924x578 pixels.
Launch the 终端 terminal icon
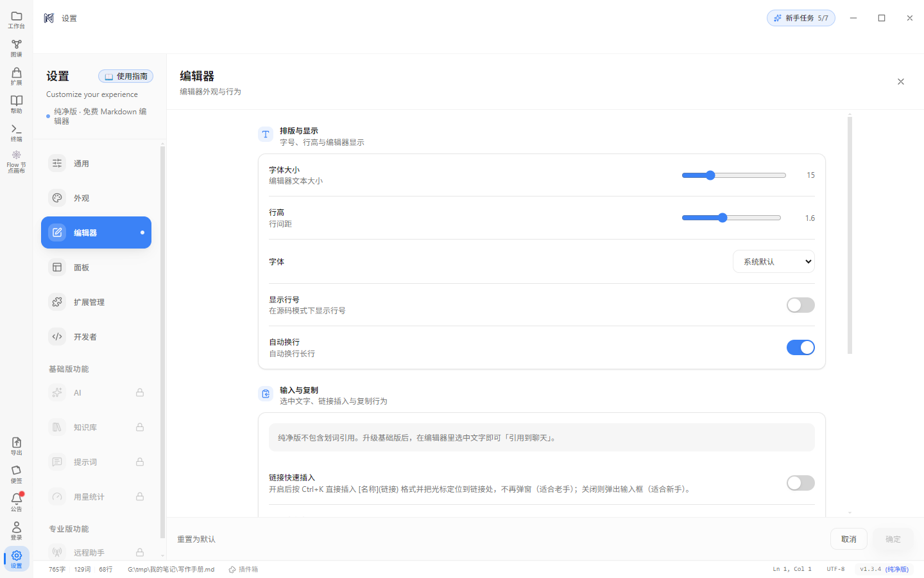point(17,132)
